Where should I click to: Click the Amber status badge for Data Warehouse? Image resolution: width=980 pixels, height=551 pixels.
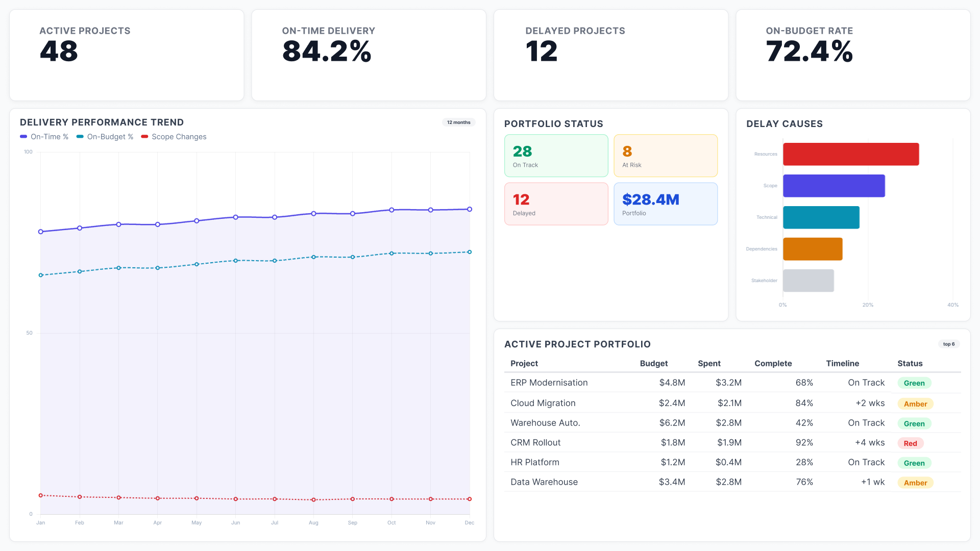[916, 483]
